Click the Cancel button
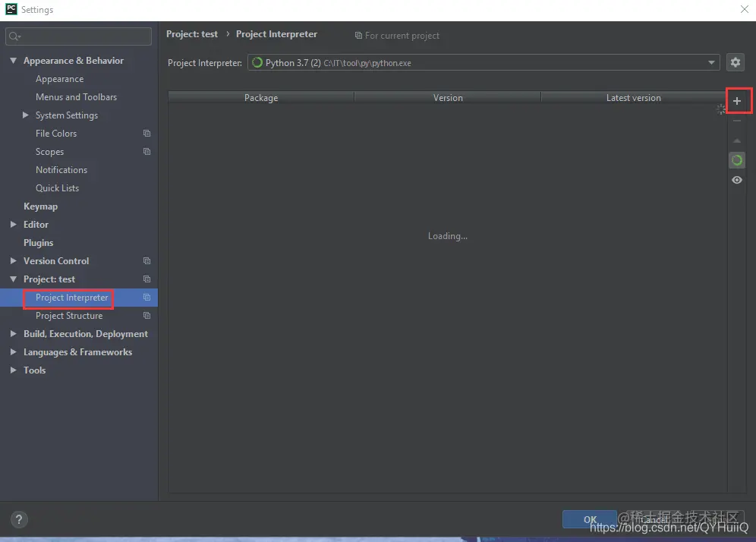This screenshot has height=542, width=756. (x=654, y=519)
